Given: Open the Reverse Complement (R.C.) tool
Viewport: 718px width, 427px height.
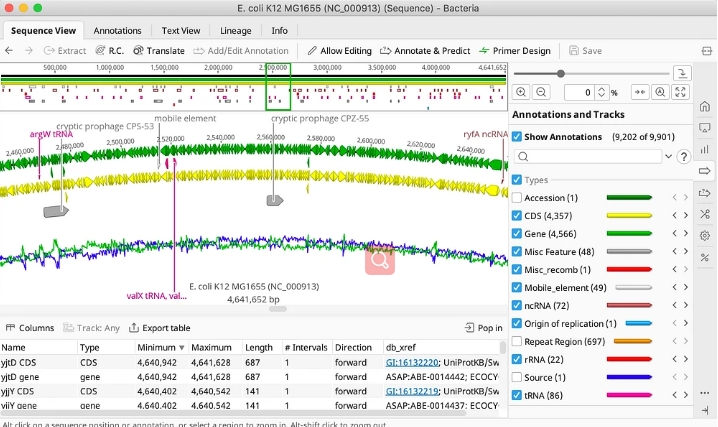Looking at the screenshot, I should [107, 50].
